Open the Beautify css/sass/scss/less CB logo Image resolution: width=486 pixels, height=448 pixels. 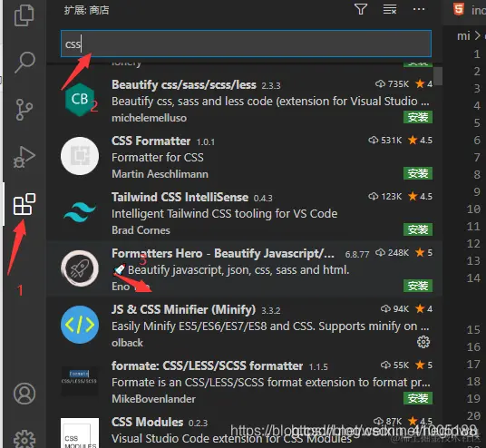coord(80,100)
